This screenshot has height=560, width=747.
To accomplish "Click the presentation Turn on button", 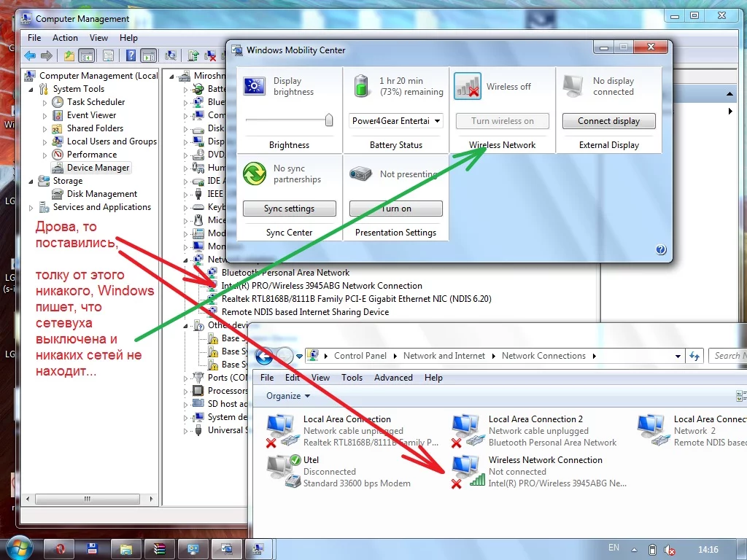I will click(x=396, y=209).
